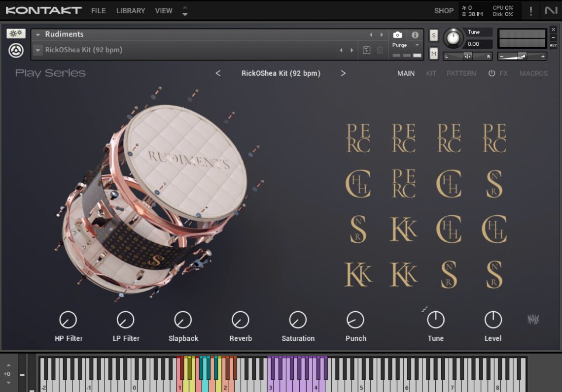Open the Purge dropdown menu

pos(406,45)
